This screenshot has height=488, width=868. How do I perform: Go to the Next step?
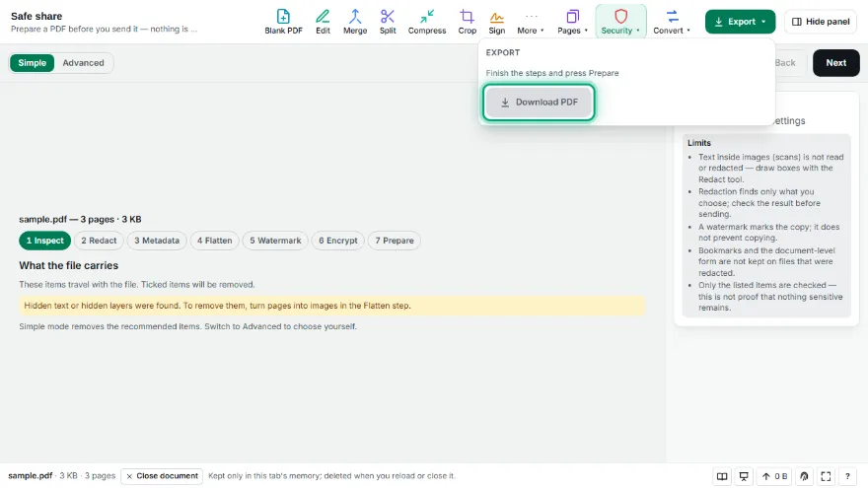(x=835, y=62)
